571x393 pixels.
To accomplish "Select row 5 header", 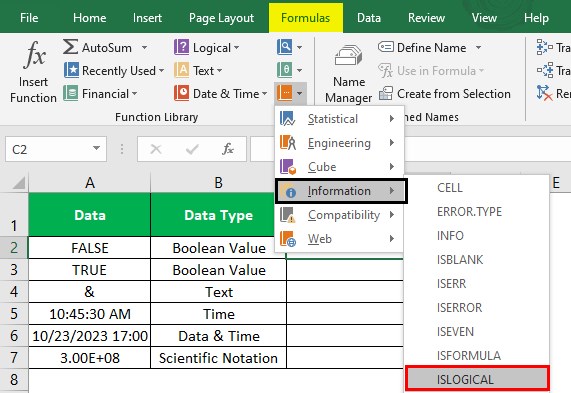I will click(x=14, y=314).
